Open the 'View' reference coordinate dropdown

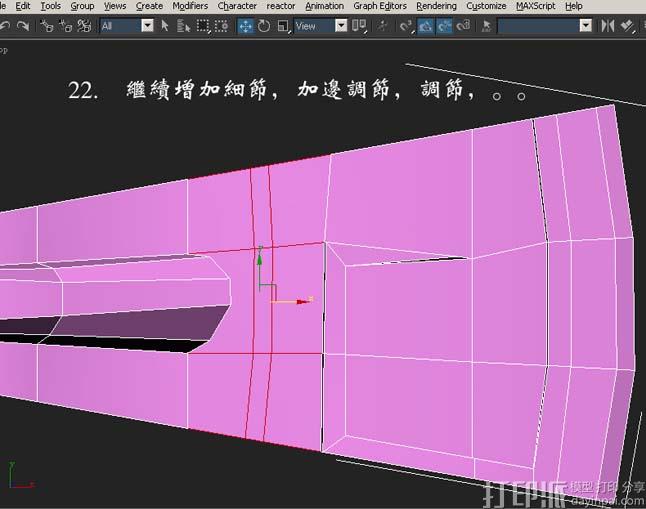[x=341, y=26]
